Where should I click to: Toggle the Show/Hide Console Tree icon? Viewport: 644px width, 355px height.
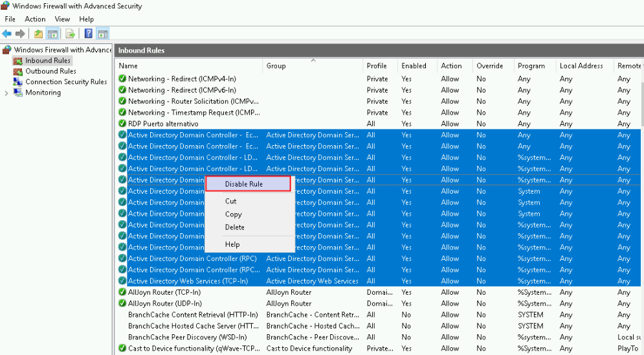[52, 34]
